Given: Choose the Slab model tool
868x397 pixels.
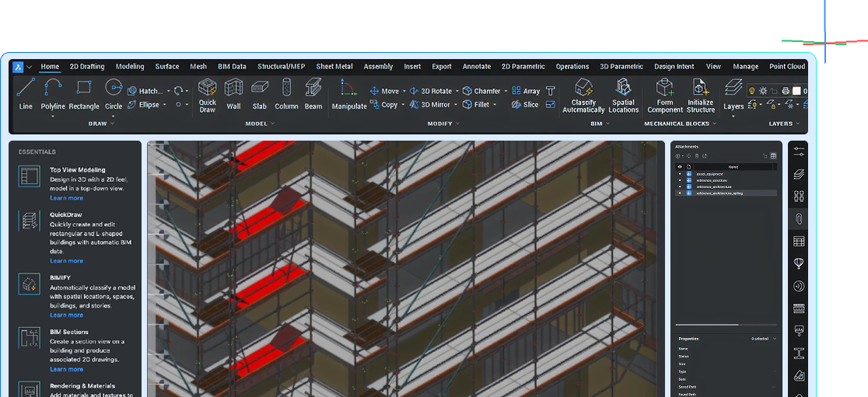Looking at the screenshot, I should 260,94.
